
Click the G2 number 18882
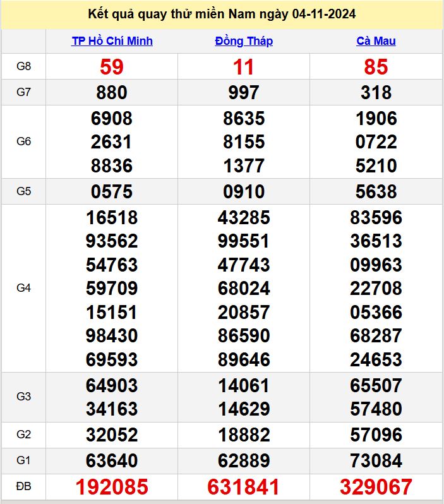(244, 435)
